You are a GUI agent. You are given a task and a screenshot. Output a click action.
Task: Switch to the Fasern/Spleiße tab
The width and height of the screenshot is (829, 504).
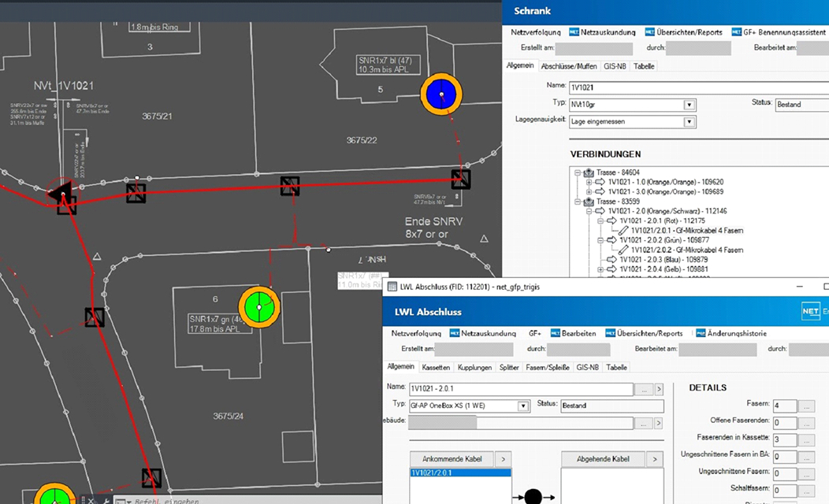point(548,367)
